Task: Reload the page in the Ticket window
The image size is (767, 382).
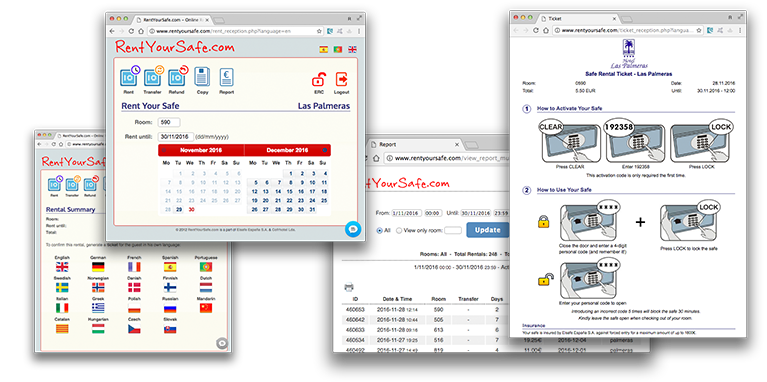Action: [x=536, y=30]
